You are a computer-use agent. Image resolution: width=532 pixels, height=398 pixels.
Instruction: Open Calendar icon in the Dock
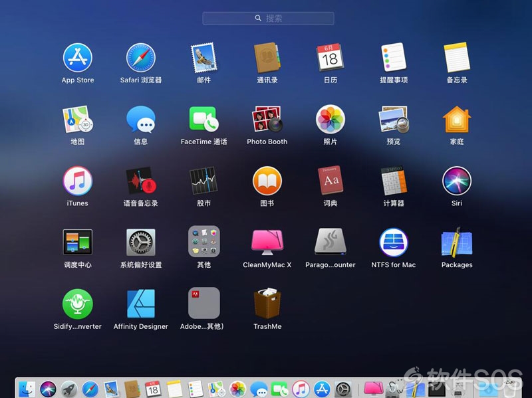(x=153, y=389)
